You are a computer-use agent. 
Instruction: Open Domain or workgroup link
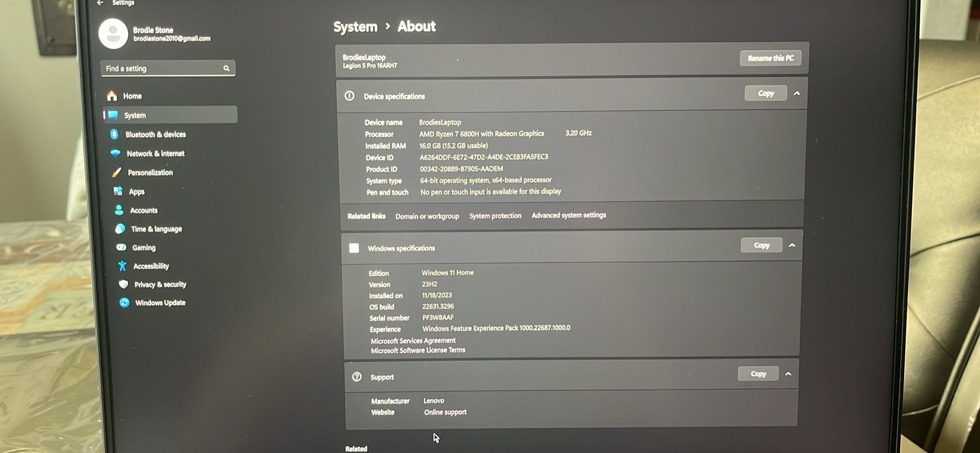coord(427,216)
